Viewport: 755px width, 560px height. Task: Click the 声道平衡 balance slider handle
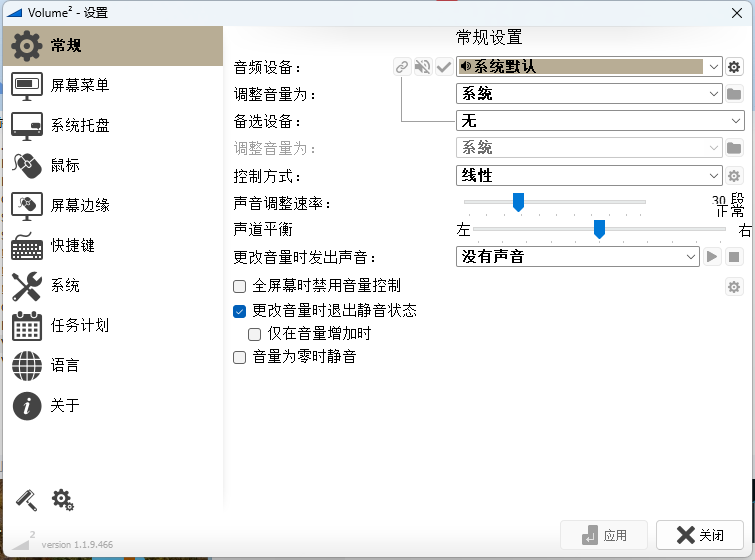coord(599,229)
